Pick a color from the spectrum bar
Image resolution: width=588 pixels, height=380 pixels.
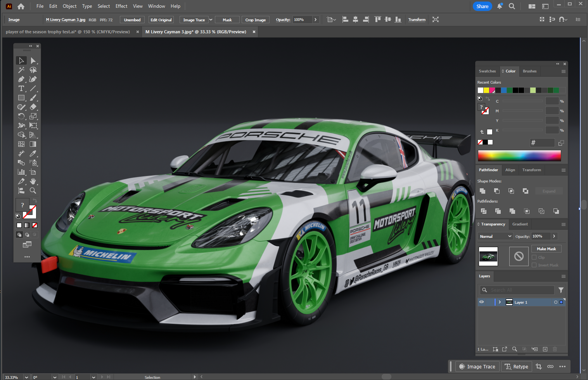coord(519,156)
